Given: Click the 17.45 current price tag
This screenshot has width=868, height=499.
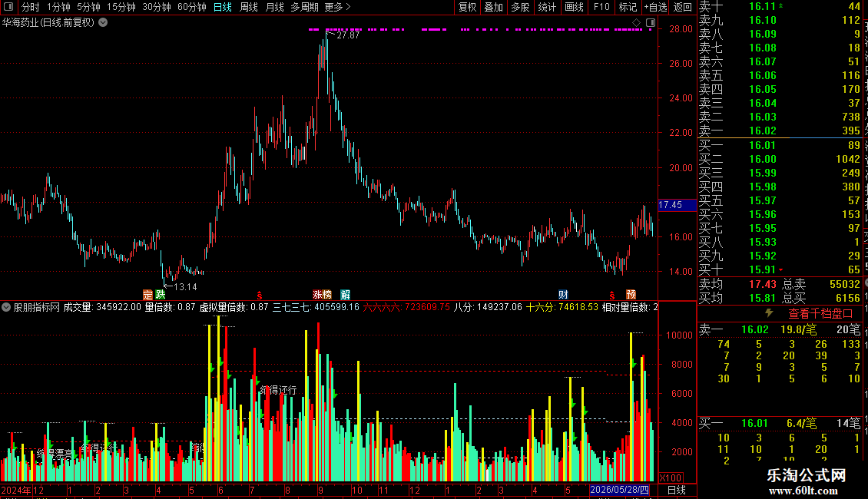Looking at the screenshot, I should [x=677, y=205].
